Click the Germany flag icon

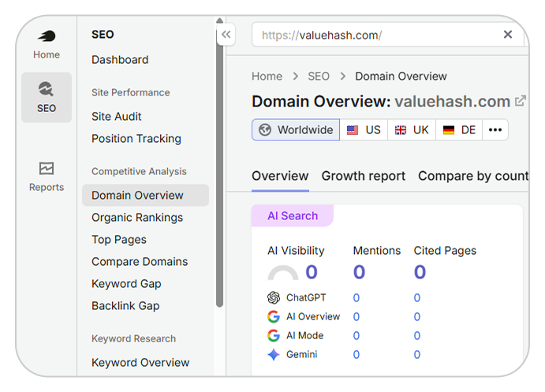[x=448, y=130]
